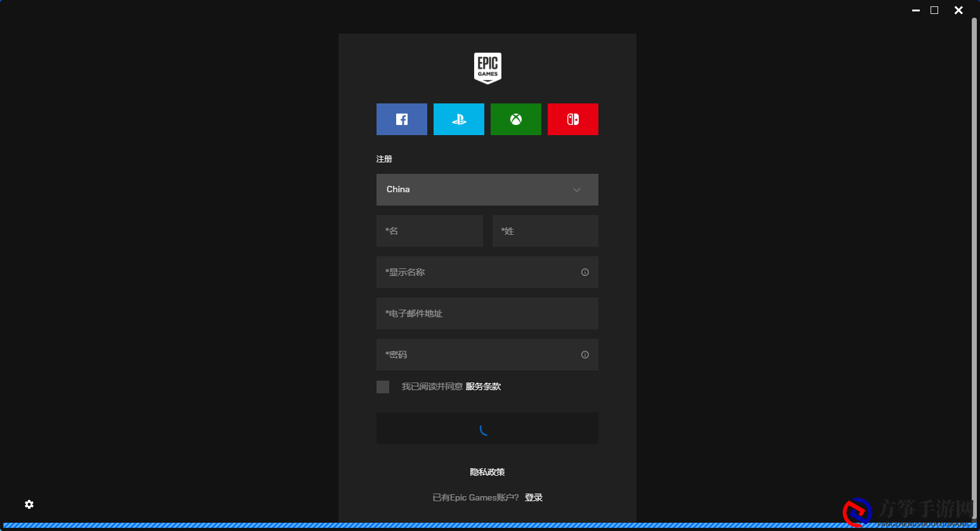
Task: Show info icon in 显示名称 field
Action: pyautogui.click(x=585, y=272)
